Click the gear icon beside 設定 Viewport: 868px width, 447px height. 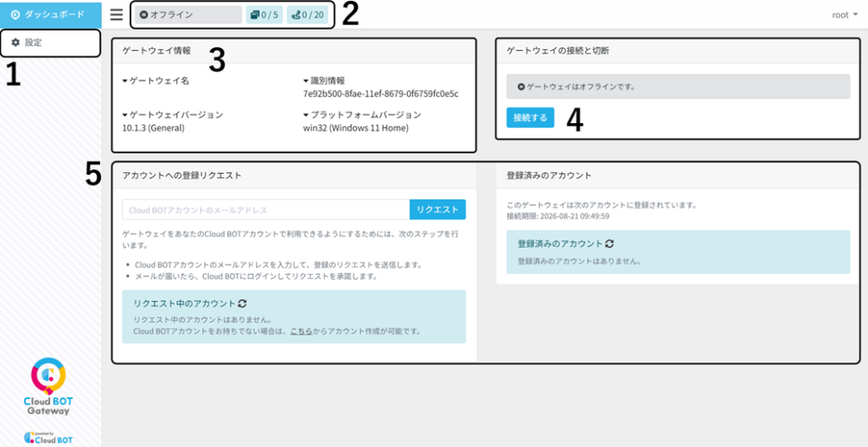click(16, 42)
